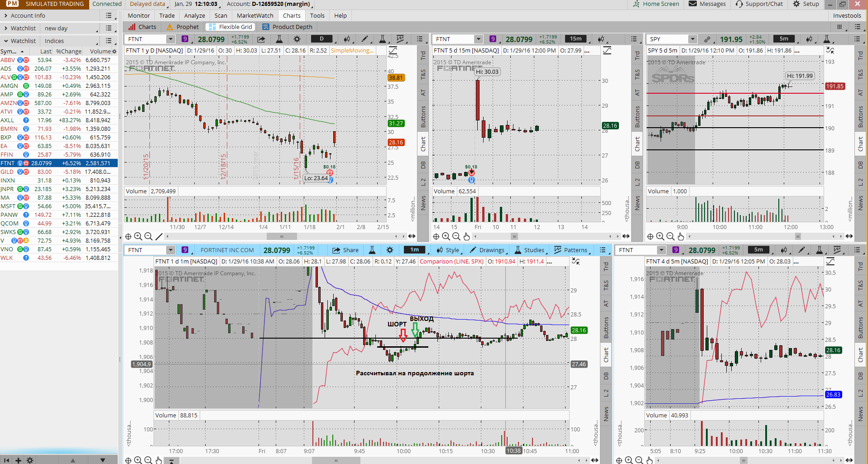Click share arrow icon in FTNT daily chart

coord(261,39)
